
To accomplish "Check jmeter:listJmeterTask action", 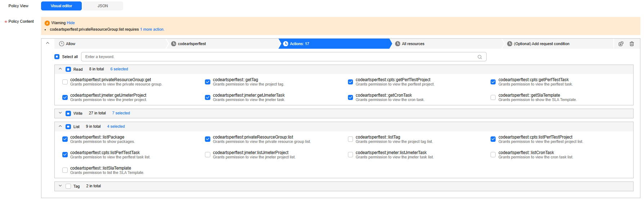I will pos(350,155).
